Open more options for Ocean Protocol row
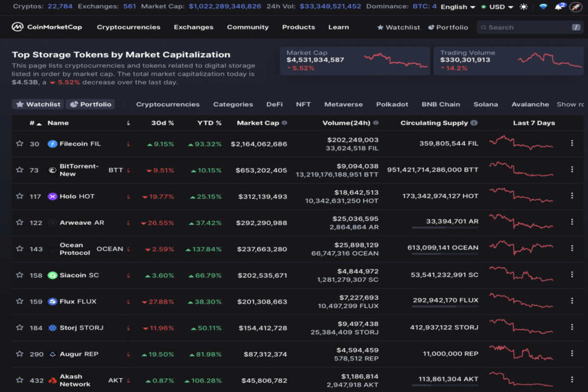 coord(572,248)
